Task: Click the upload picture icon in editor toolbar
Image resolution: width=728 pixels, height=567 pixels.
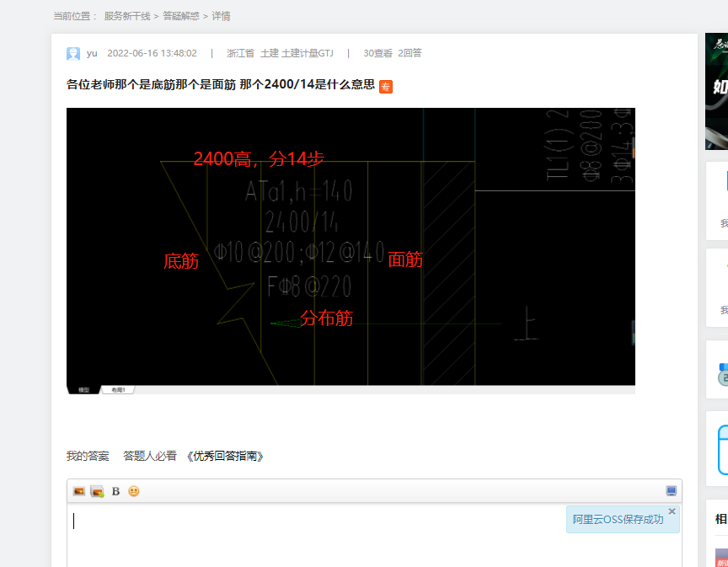Action: pyautogui.click(x=97, y=491)
